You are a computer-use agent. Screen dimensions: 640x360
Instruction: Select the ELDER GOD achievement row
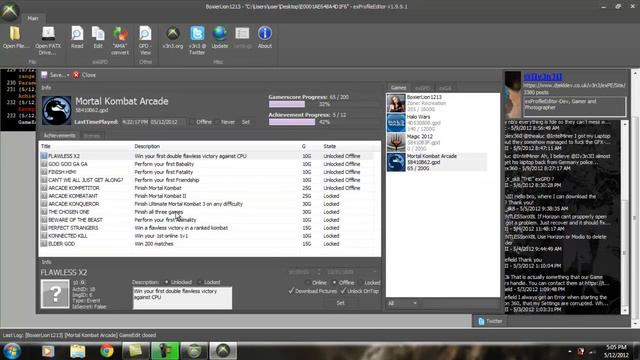click(207, 244)
